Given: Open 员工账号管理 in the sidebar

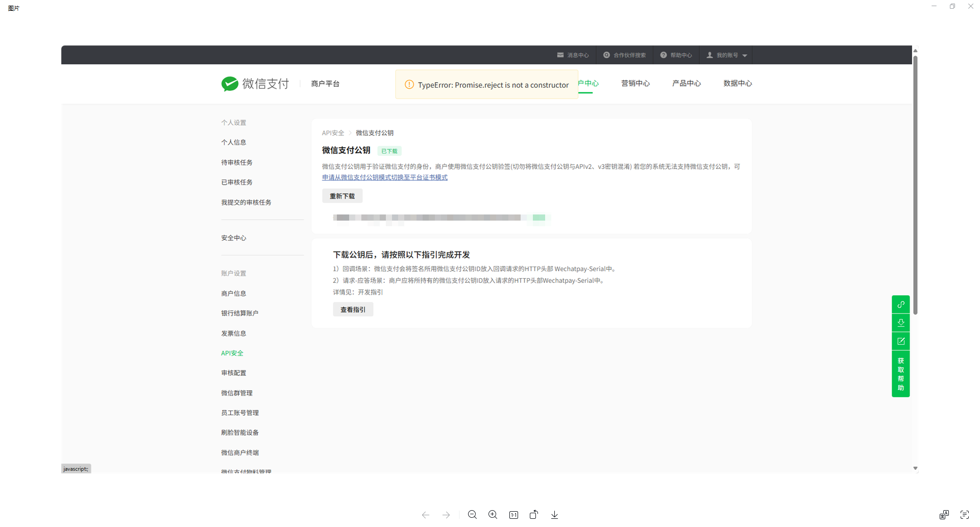Looking at the screenshot, I should pyautogui.click(x=240, y=413).
